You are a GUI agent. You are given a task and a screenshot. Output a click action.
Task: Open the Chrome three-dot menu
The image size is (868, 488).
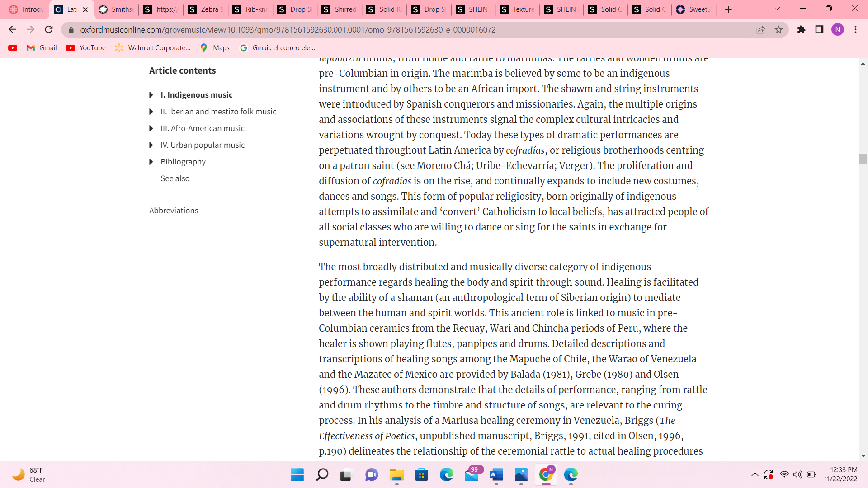(855, 30)
